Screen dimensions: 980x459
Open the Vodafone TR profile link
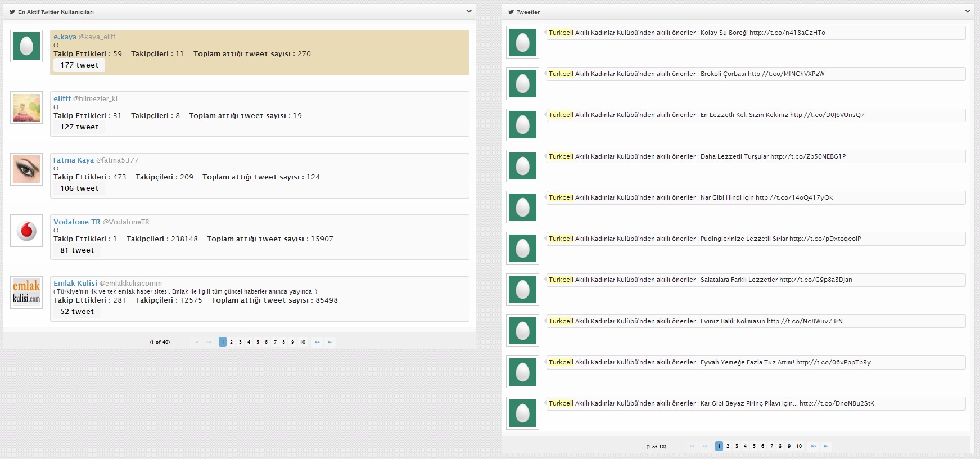pyautogui.click(x=77, y=222)
